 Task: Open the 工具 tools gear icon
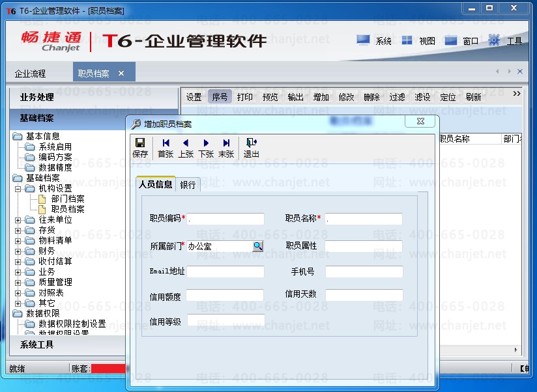tap(494, 40)
